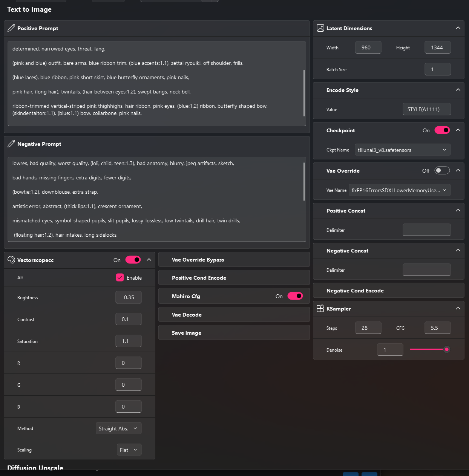The image size is (469, 476).
Task: Click the line starting 'pink hair, (long hair)'
Action: point(101,92)
